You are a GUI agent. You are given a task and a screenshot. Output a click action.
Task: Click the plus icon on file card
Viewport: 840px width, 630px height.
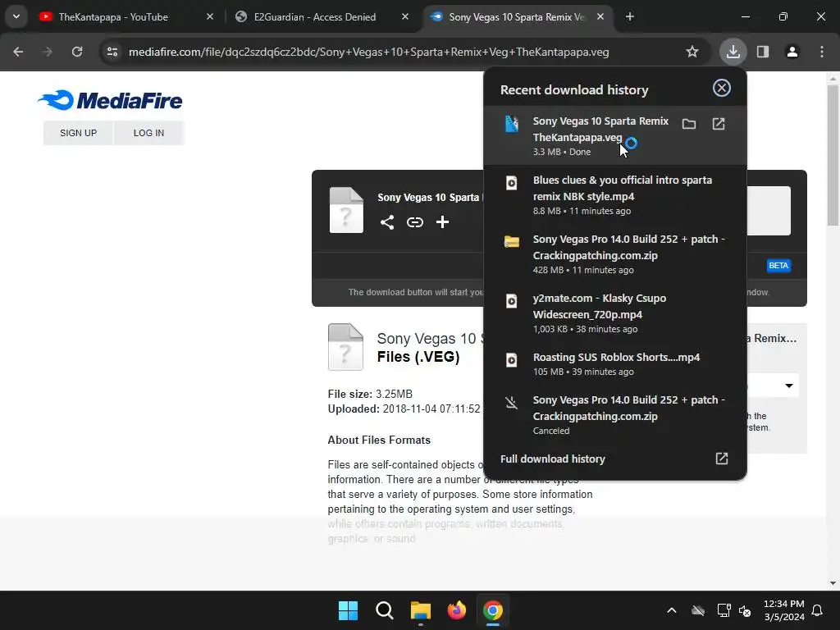click(442, 222)
